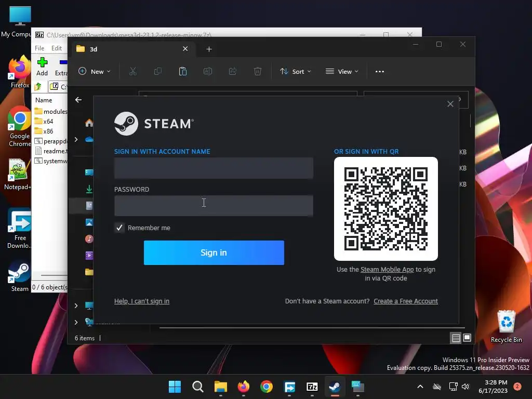This screenshot has width=532, height=399.
Task: Open the My Computer desktop icon
Action: [x=16, y=22]
